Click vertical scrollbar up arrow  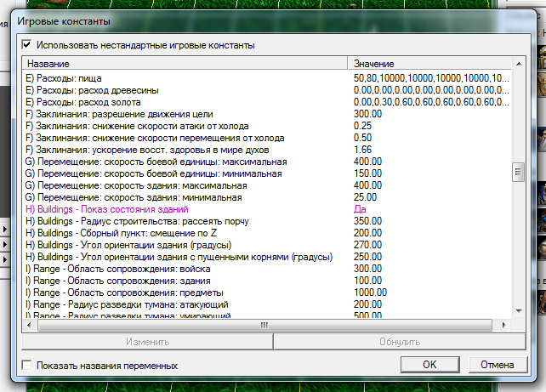519,64
